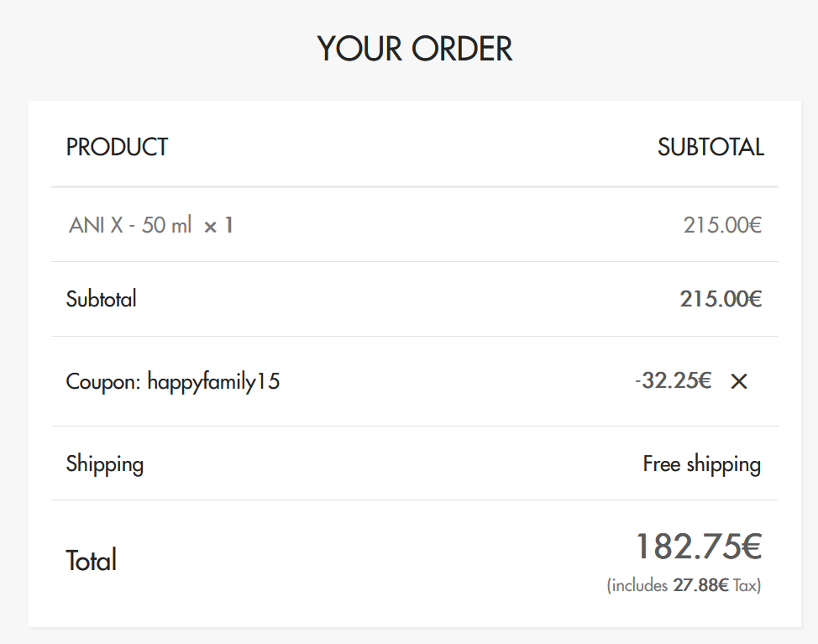Select the happyfamily15 coupon code text
This screenshot has width=818, height=644.
[x=213, y=382]
